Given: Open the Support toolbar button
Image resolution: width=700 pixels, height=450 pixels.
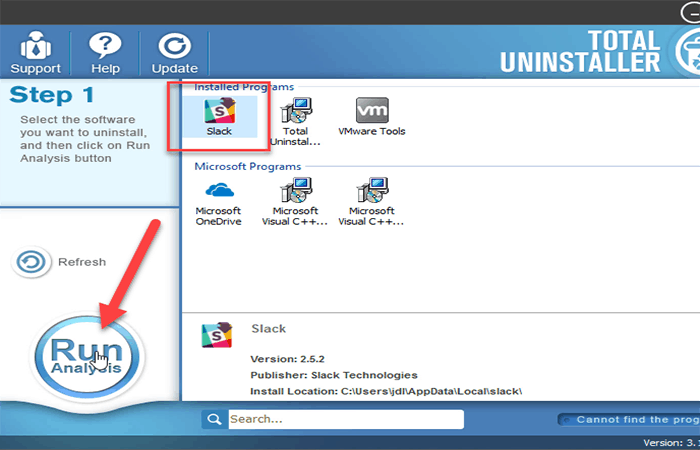Looking at the screenshot, I should point(35,53).
